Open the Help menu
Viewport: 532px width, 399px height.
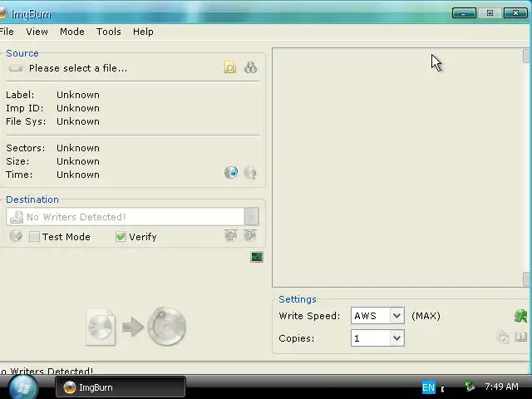point(143,32)
